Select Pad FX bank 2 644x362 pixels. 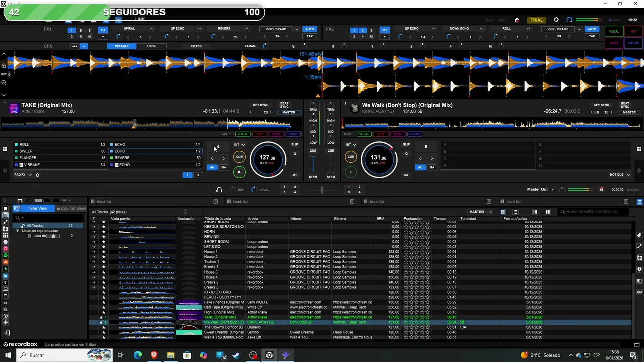[x=198, y=175]
